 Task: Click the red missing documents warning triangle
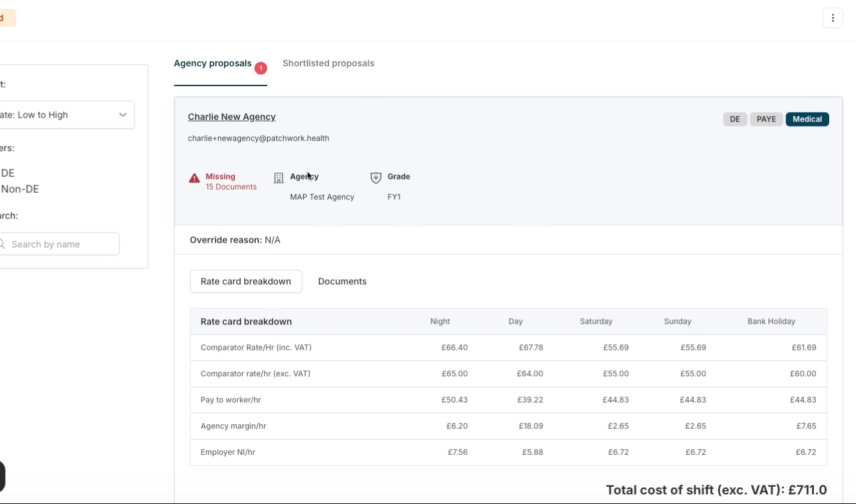194,178
